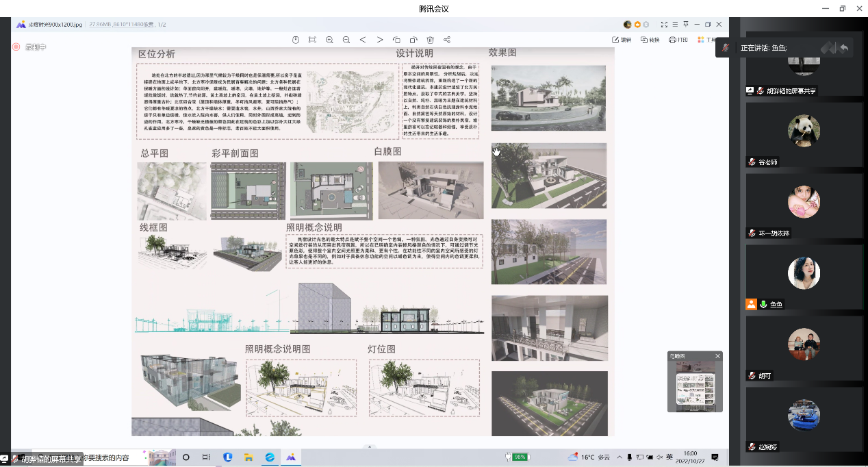Toggle fullscreen mode in image viewer
868x467 pixels.
pyautogui.click(x=665, y=25)
